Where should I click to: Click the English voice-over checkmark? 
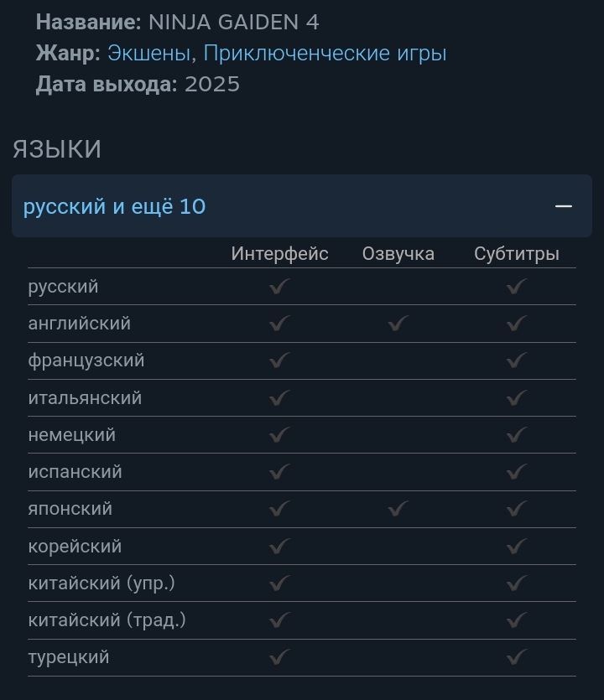pos(398,324)
